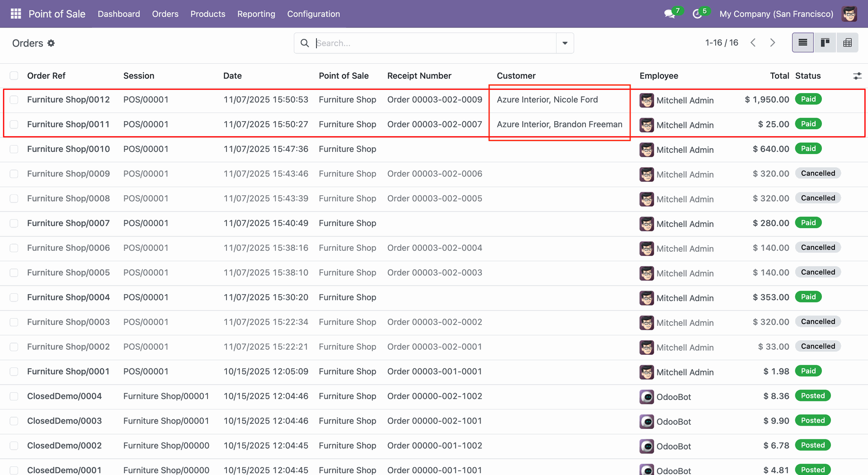The image size is (868, 475).
Task: Switch to list view
Action: (802, 43)
